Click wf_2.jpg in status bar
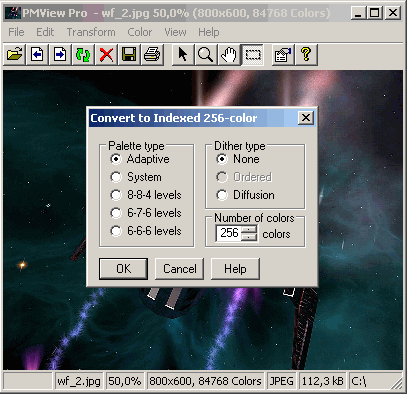 point(79,381)
